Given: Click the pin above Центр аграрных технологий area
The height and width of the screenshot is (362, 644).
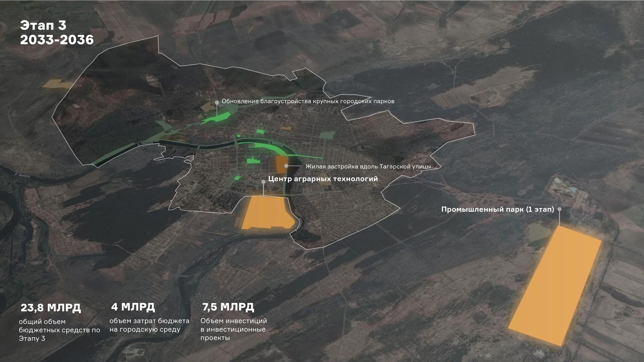Looking at the screenshot, I should tap(263, 182).
